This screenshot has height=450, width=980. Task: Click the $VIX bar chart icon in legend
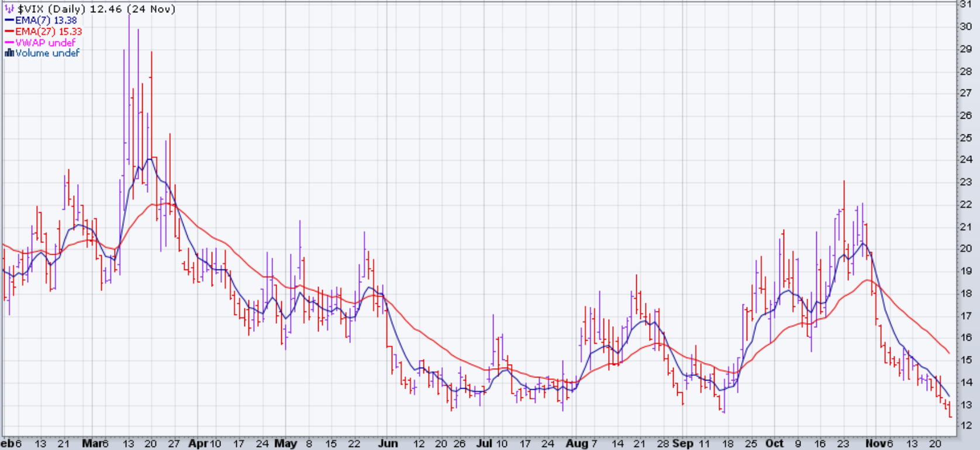point(9,9)
